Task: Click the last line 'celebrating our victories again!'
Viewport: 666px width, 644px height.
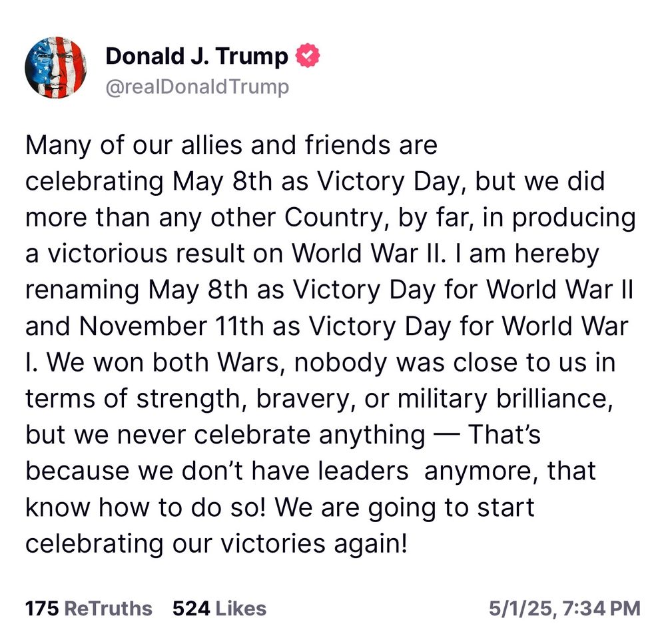Action: [x=215, y=543]
